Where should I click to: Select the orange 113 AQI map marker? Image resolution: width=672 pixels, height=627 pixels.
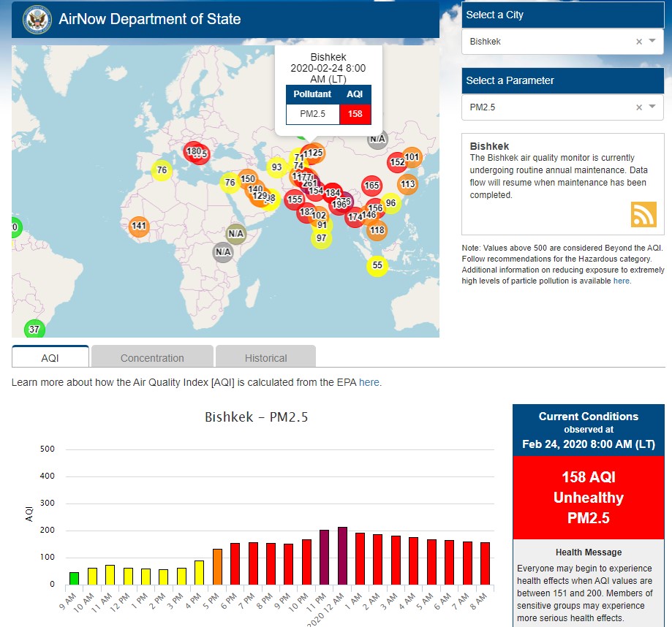pyautogui.click(x=407, y=184)
